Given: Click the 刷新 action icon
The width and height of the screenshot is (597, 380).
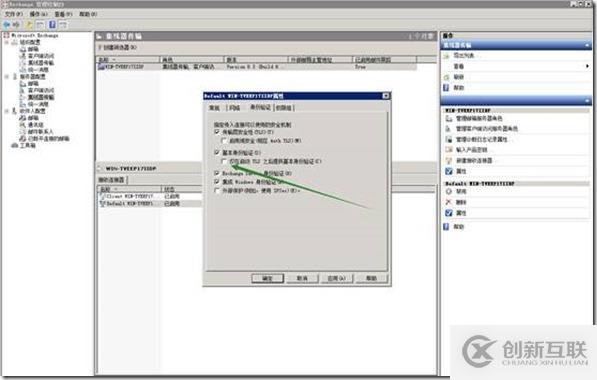Looking at the screenshot, I should pos(447,77).
